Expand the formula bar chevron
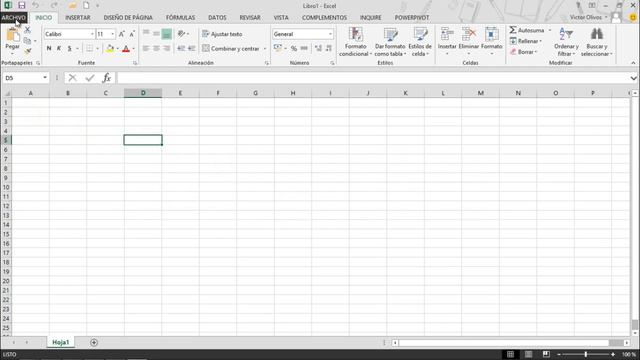The width and height of the screenshot is (640, 360). [633, 78]
